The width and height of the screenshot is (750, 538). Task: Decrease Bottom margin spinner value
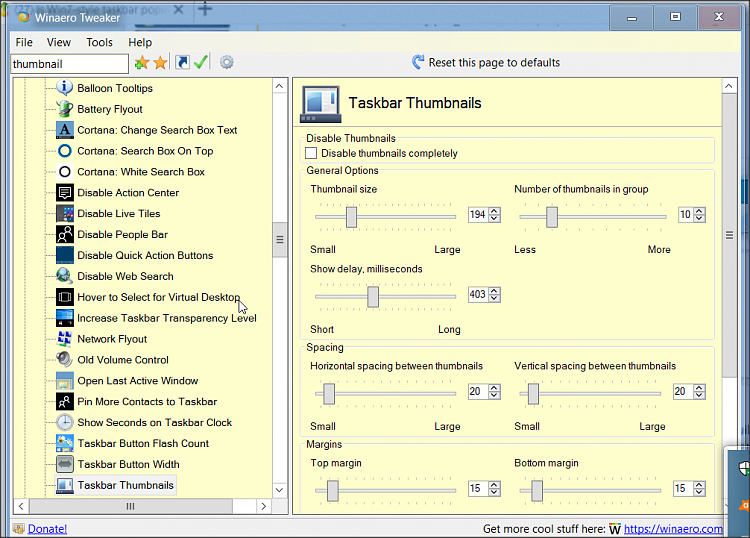[700, 493]
